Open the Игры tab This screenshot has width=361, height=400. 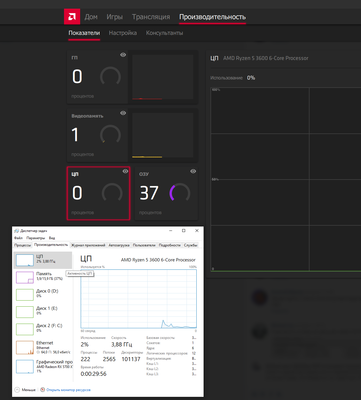[x=115, y=17]
